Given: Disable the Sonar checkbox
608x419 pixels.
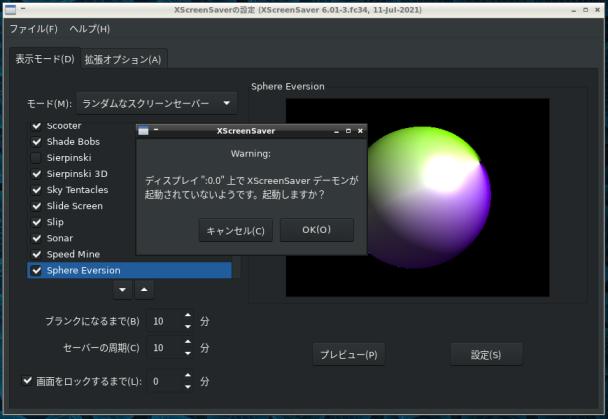Looking at the screenshot, I should click(x=36, y=238).
